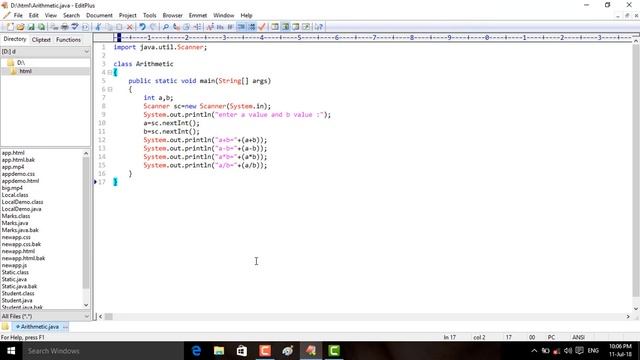The image size is (640, 360).
Task: Select Marks.java in the file list
Action: (15, 223)
